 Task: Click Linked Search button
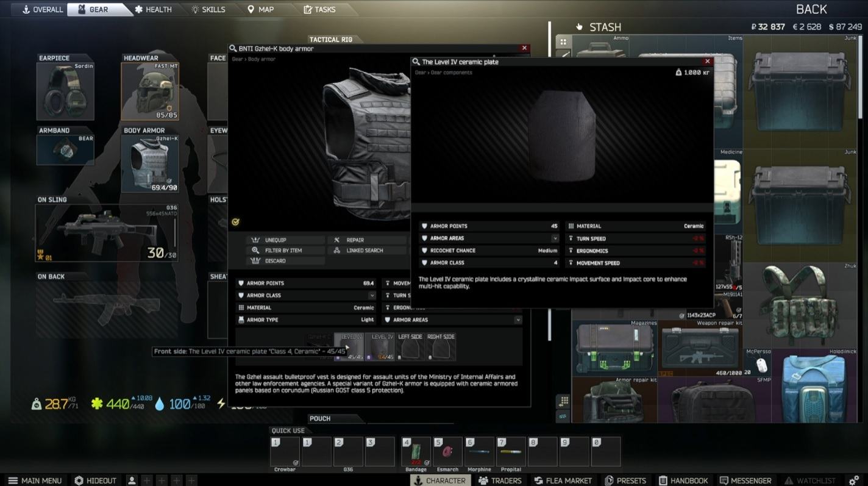pyautogui.click(x=368, y=251)
